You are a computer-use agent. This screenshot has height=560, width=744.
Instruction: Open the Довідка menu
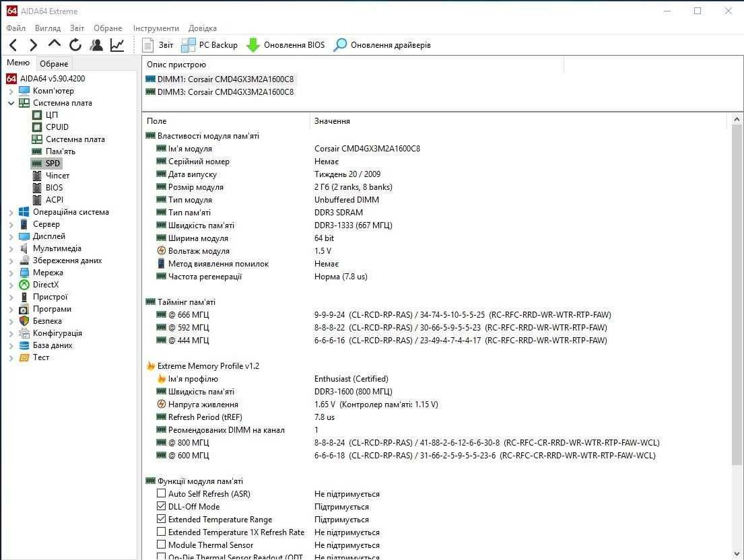[203, 28]
